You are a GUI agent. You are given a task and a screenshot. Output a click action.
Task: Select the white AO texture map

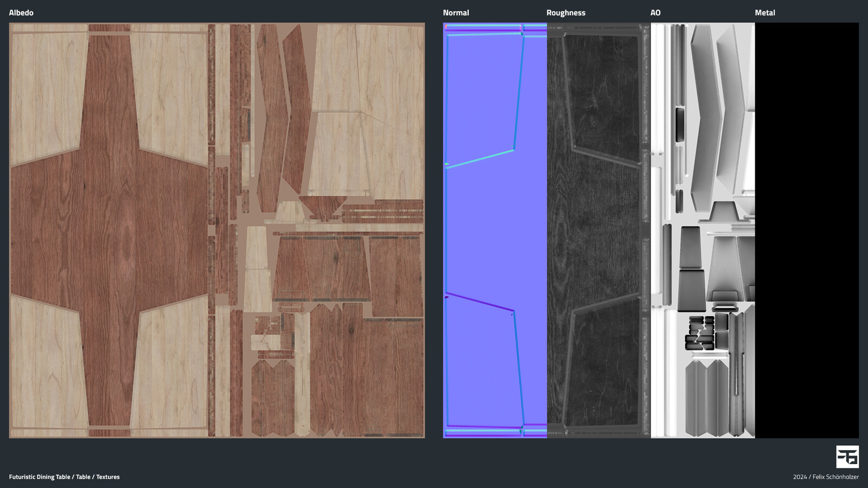pos(703,230)
